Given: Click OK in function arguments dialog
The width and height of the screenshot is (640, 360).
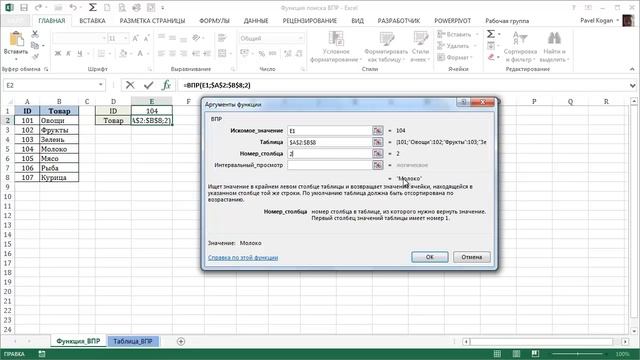Looking at the screenshot, I should [430, 257].
